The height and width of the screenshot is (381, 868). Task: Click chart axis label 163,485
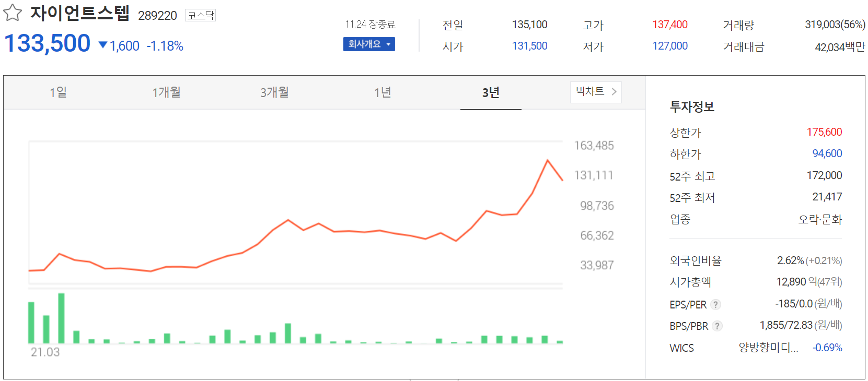tap(594, 146)
